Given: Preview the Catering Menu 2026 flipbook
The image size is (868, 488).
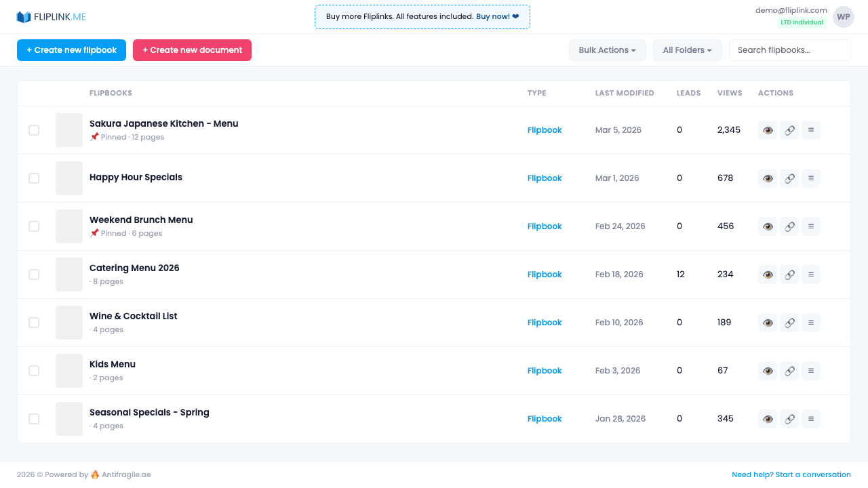Looking at the screenshot, I should point(767,274).
